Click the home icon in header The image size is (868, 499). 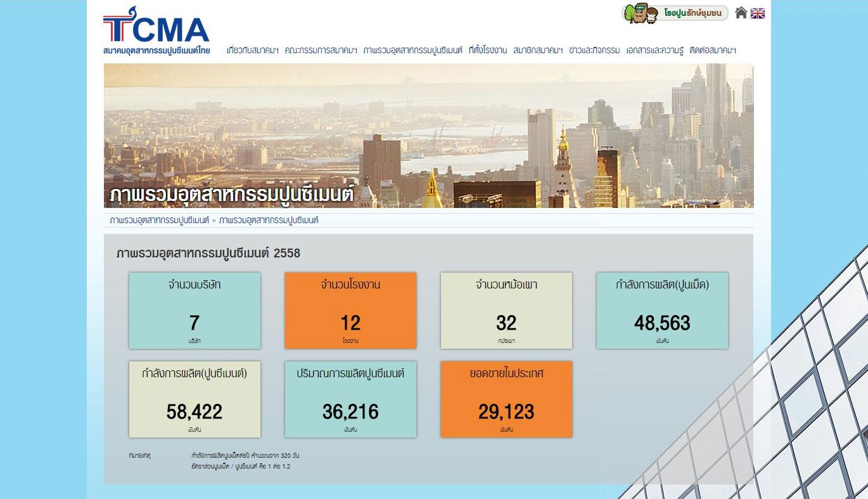[x=741, y=13]
